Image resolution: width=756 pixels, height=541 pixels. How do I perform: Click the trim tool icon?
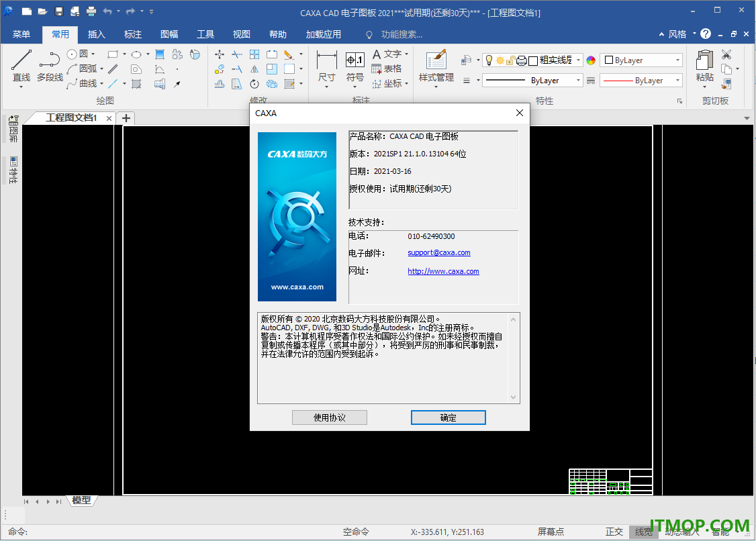237,54
